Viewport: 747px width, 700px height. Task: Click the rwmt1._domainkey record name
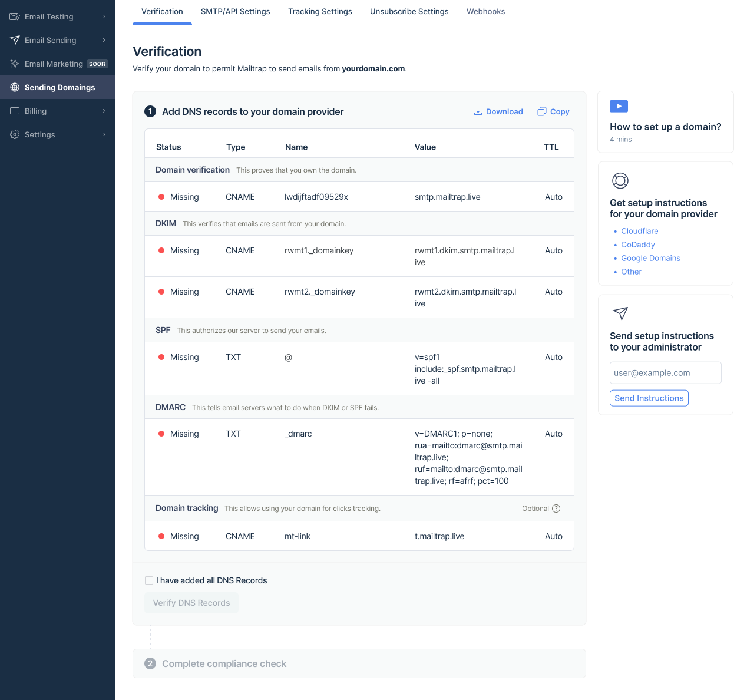(x=319, y=250)
